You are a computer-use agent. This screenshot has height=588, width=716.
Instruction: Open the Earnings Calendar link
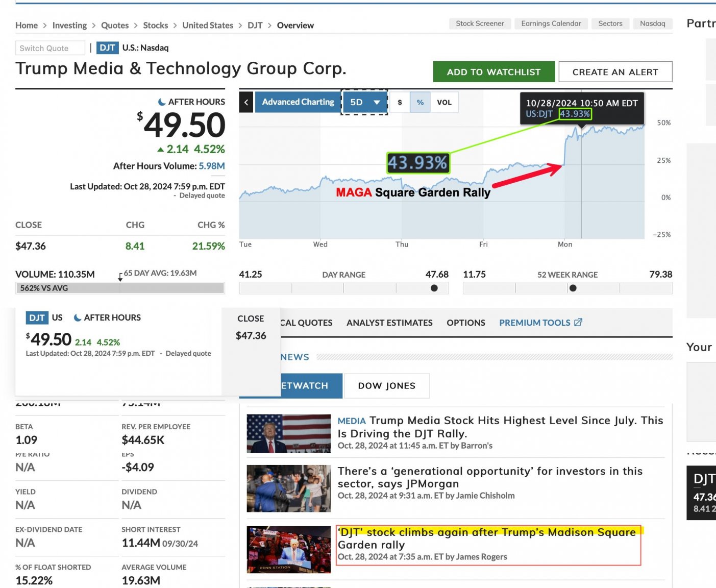coord(551,23)
